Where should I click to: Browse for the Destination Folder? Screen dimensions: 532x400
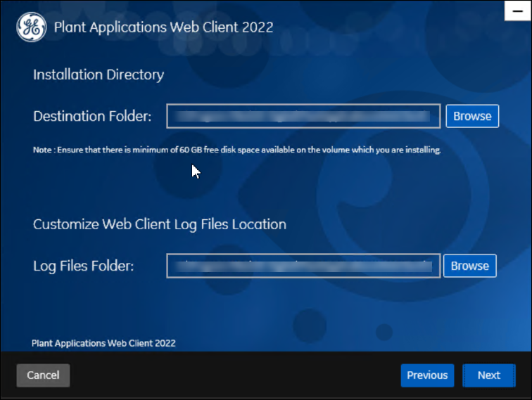pos(472,116)
